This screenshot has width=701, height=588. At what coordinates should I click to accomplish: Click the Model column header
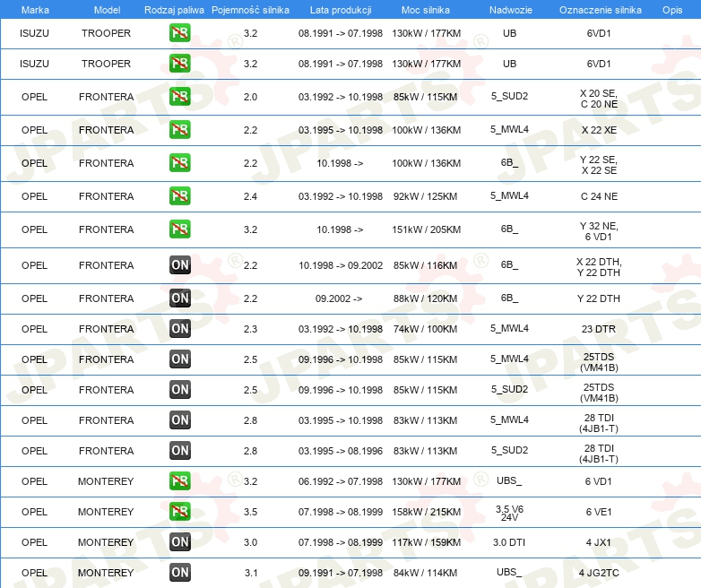[x=107, y=10]
